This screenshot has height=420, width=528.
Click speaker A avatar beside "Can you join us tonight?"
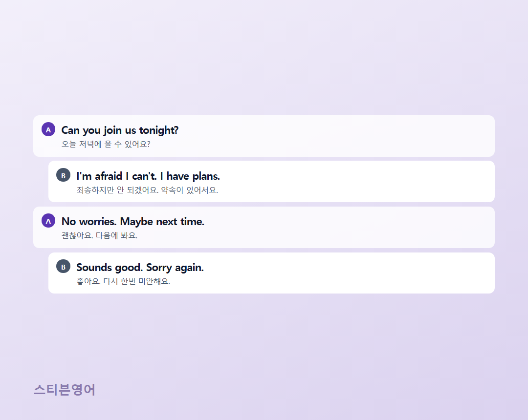[48, 129]
